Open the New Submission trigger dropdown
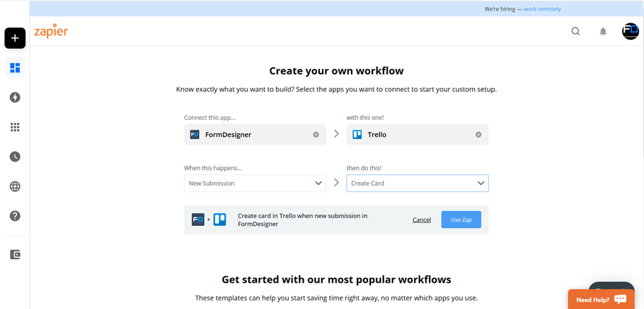 255,183
